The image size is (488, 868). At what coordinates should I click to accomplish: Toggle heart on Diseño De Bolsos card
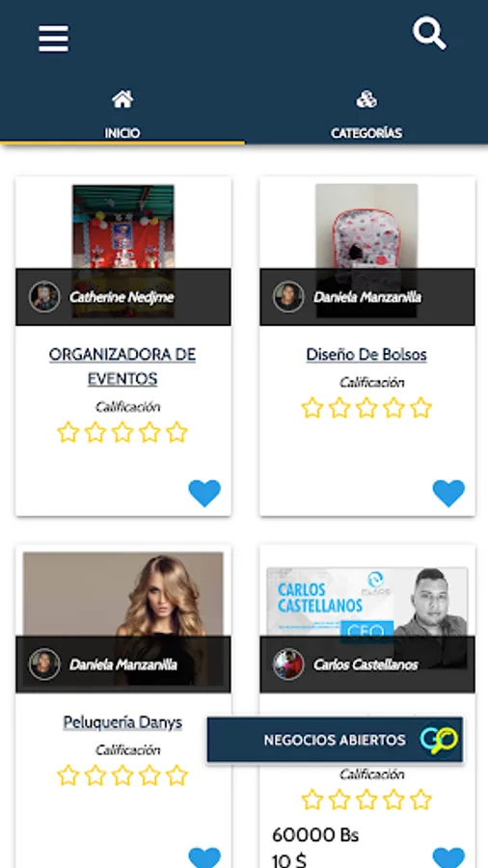pos(448,493)
